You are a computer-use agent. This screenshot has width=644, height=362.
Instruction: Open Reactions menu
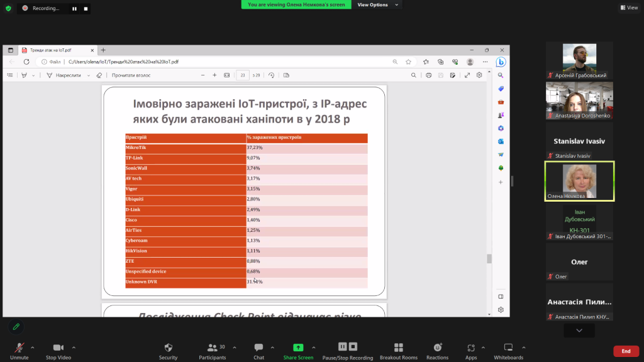(x=438, y=351)
